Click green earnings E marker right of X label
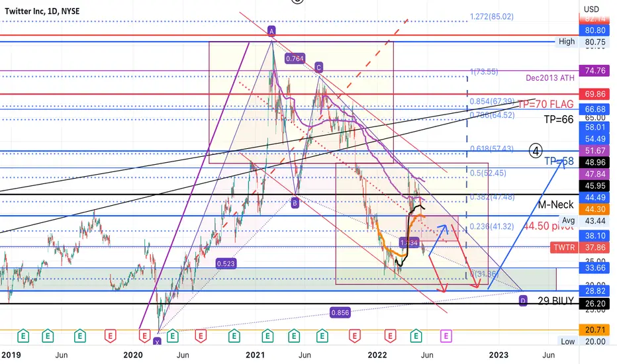The image size is (617, 364). (x=172, y=336)
